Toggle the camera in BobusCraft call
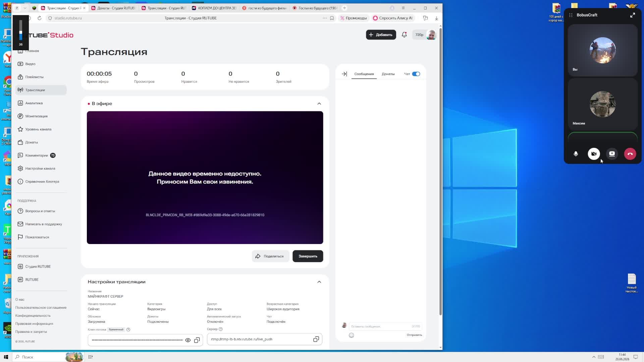Image resolution: width=644 pixels, height=362 pixels. (x=594, y=154)
